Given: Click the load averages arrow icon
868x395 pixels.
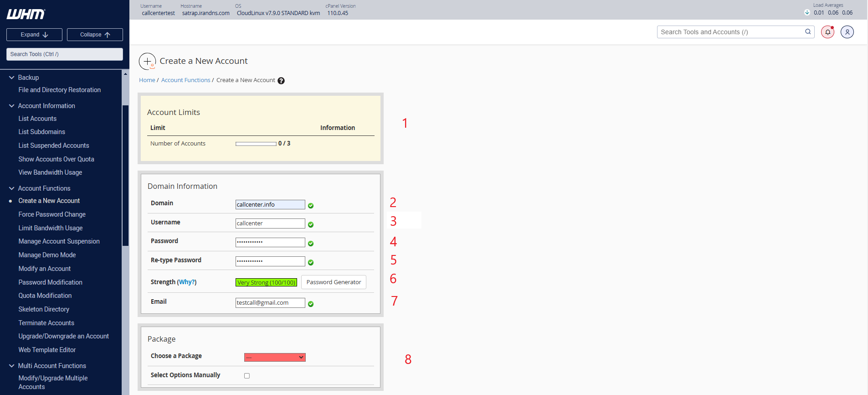Looking at the screenshot, I should point(807,13).
